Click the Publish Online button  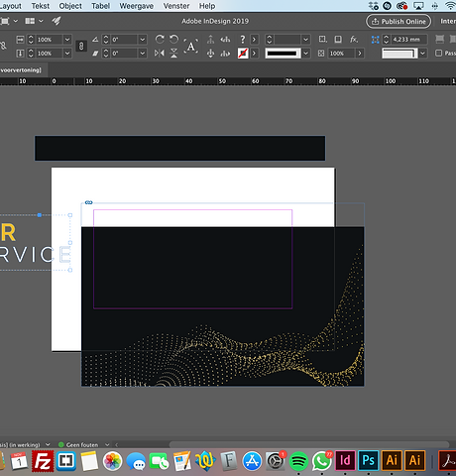tap(399, 21)
